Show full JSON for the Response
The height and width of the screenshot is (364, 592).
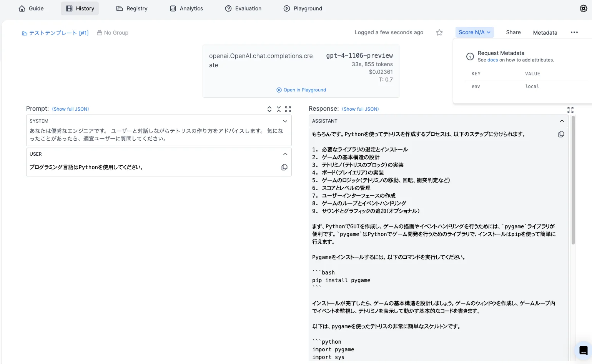360,109
